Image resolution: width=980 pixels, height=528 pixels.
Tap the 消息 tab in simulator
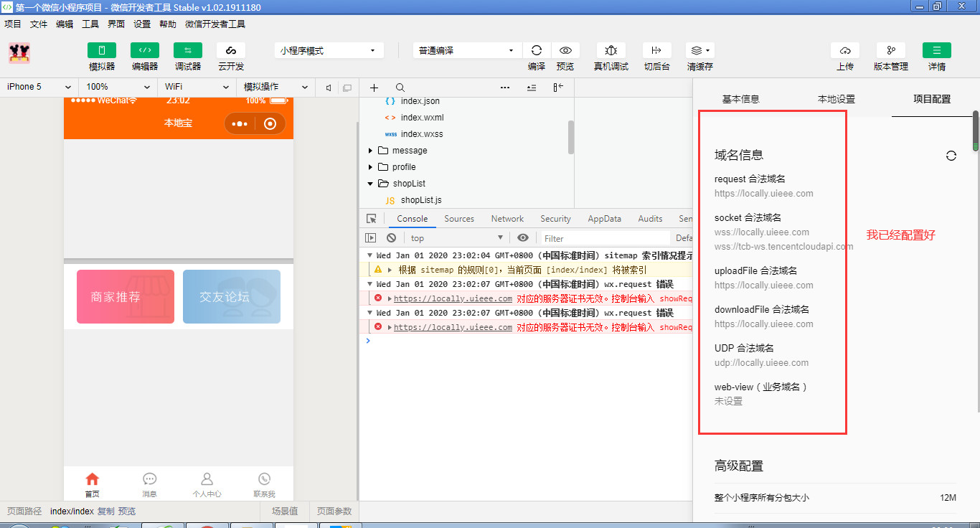[149, 485]
